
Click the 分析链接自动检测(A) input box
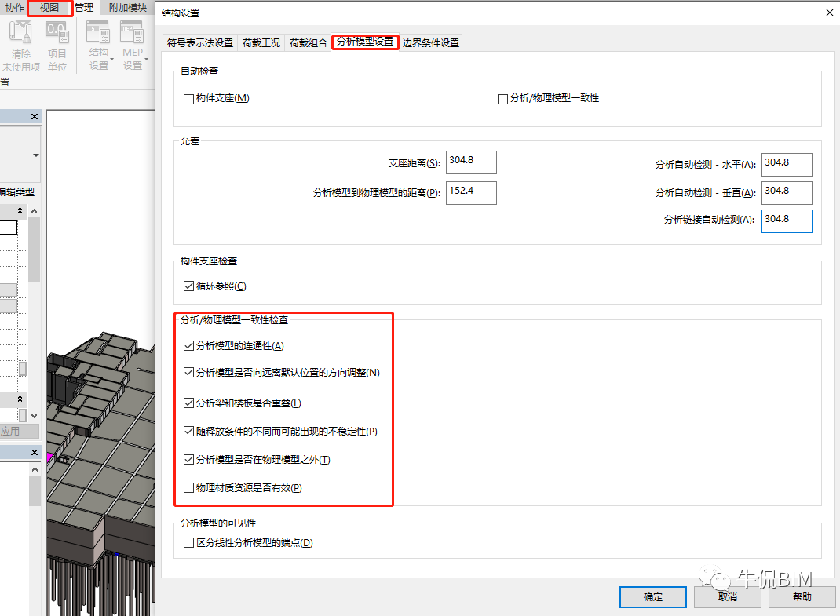point(787,221)
